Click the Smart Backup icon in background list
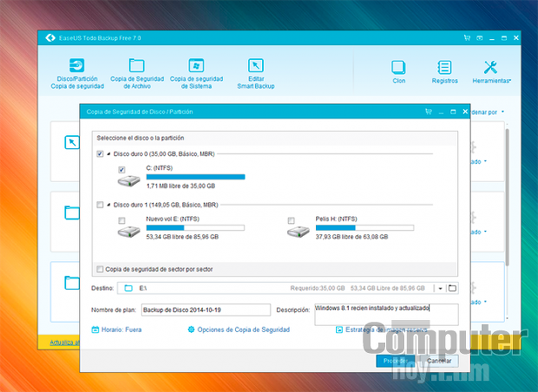 click(72, 142)
